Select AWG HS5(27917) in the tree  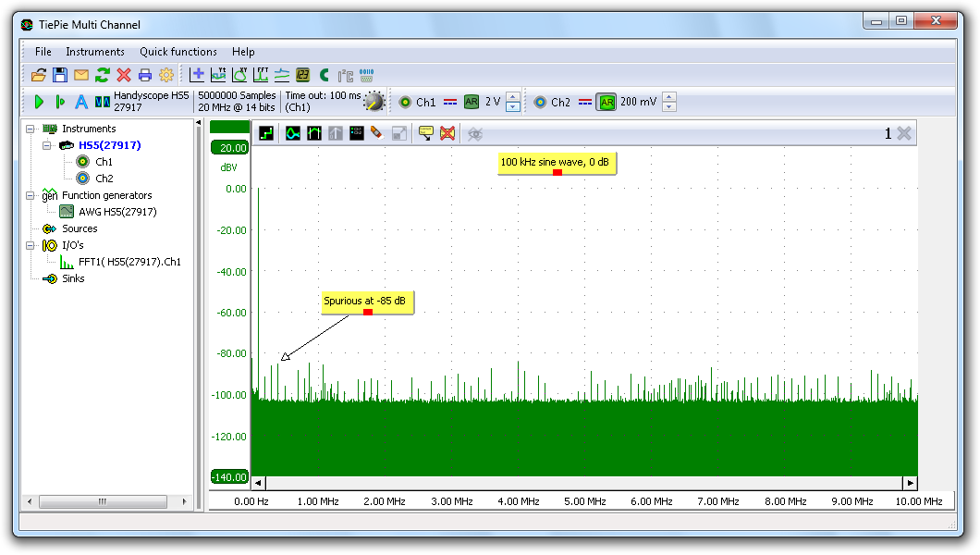point(117,212)
